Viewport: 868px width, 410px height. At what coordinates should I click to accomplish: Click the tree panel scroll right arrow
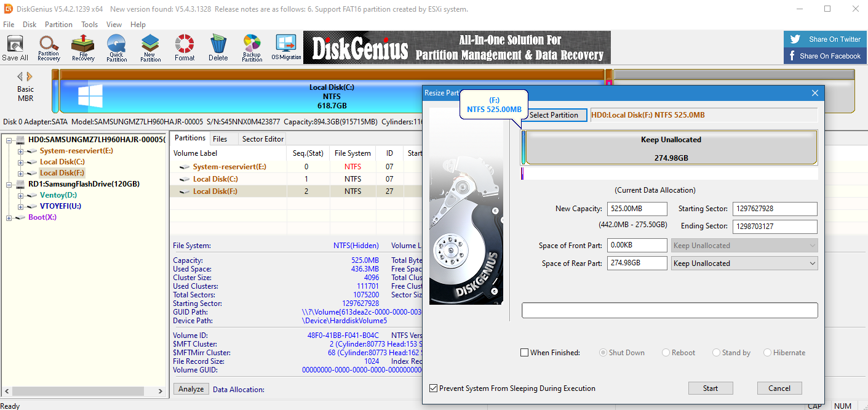tap(161, 391)
